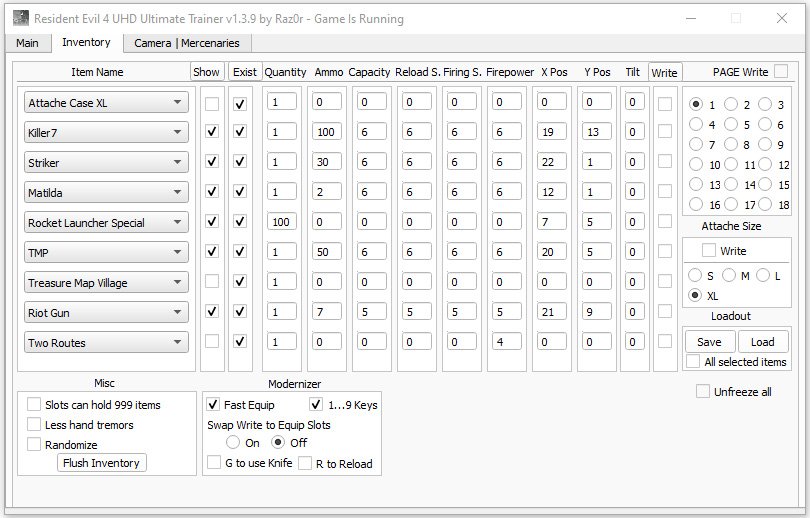The image size is (810, 518).
Task: Choose attache size M
Action: 729,275
